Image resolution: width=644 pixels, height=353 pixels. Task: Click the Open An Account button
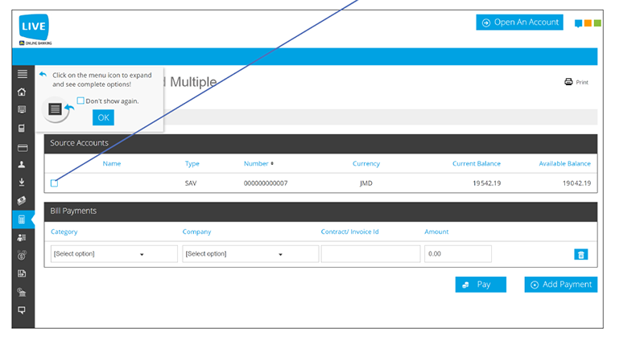point(519,23)
